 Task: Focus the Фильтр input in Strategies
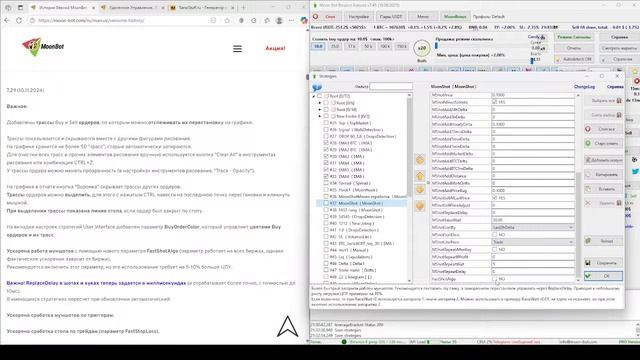coord(391,87)
